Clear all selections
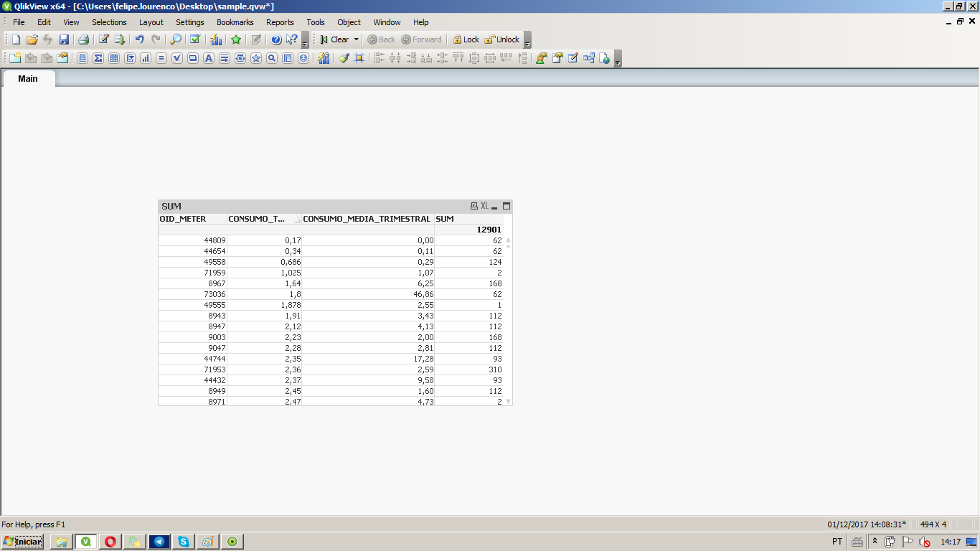980x551 pixels. coord(334,39)
